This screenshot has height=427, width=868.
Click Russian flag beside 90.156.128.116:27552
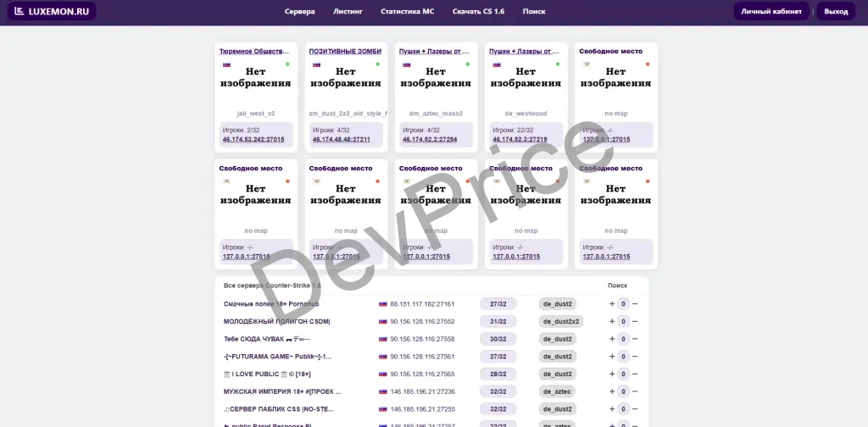382,321
